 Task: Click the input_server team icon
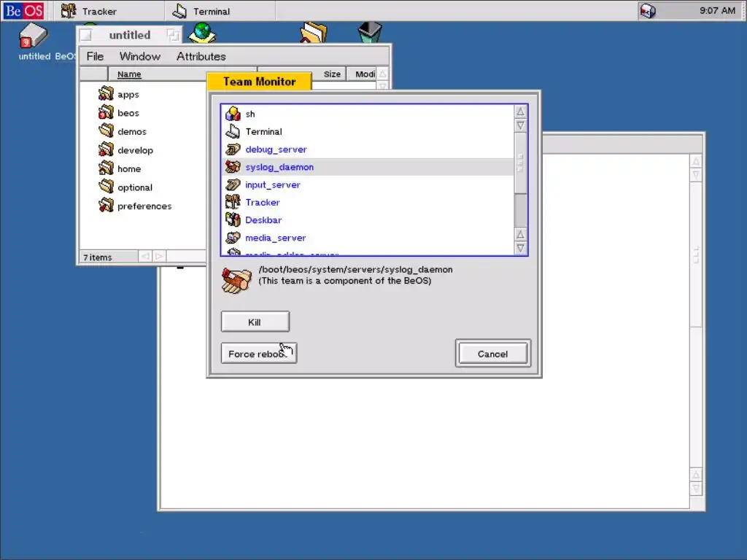[233, 184]
